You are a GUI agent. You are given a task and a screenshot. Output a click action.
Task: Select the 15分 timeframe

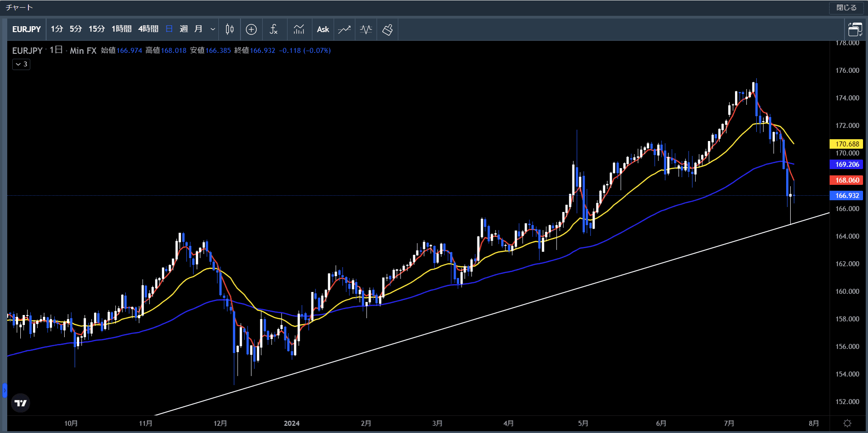pos(96,29)
